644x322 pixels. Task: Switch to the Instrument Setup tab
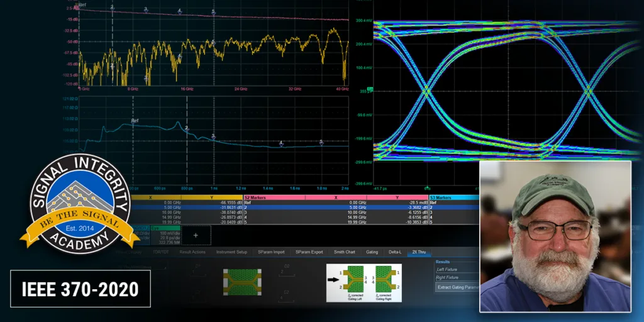(x=232, y=252)
